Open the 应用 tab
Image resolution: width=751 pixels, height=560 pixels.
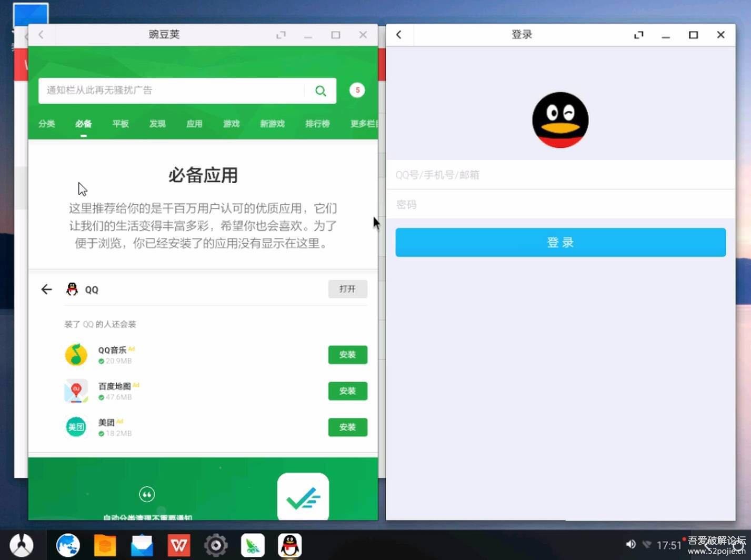tap(194, 124)
